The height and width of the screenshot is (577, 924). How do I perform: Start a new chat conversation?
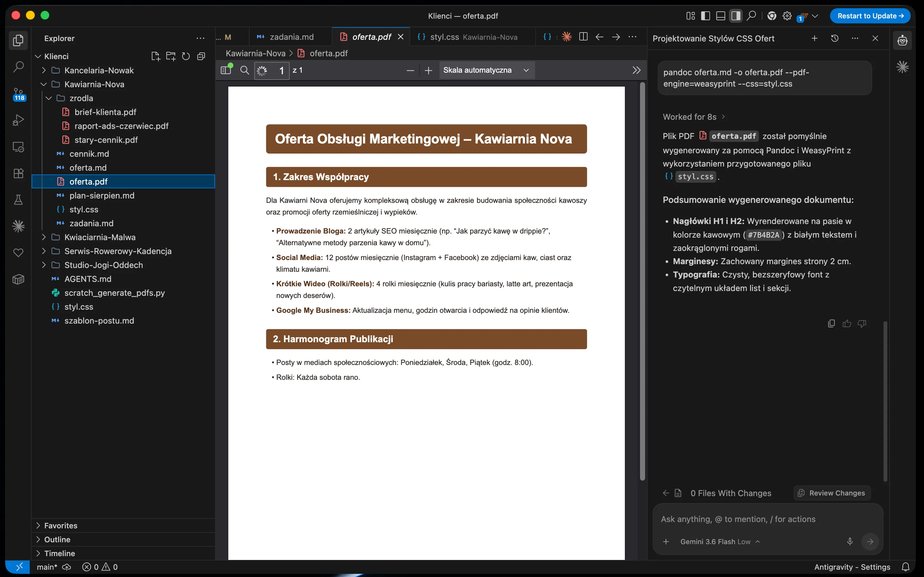814,38
